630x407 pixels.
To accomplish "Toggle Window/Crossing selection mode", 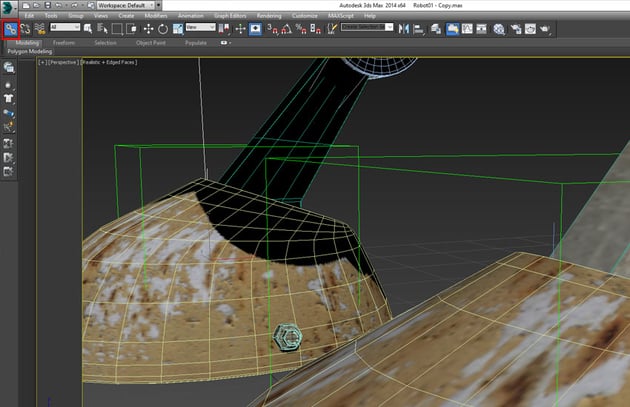I will 132,29.
